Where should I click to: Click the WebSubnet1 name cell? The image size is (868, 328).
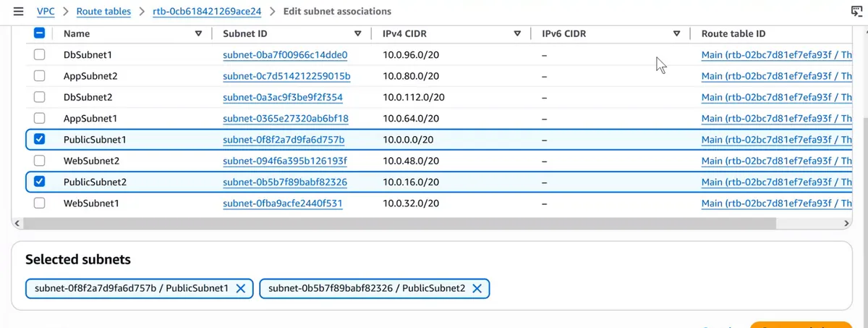(90, 203)
